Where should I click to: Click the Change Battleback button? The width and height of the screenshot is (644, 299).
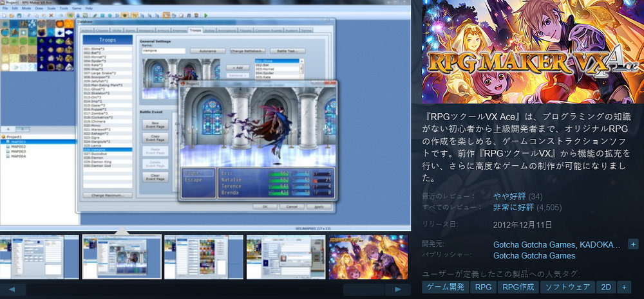[248, 51]
